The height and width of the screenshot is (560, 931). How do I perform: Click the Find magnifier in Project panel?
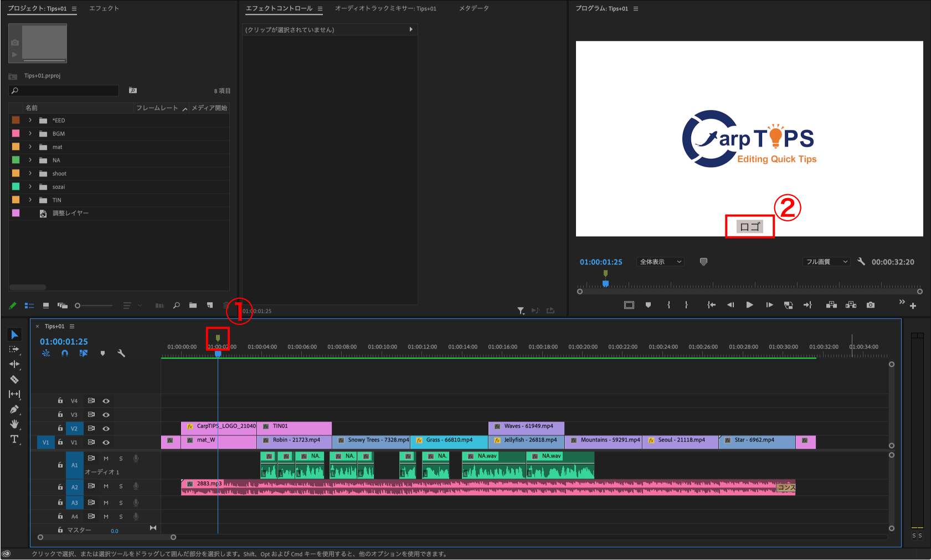pyautogui.click(x=176, y=305)
